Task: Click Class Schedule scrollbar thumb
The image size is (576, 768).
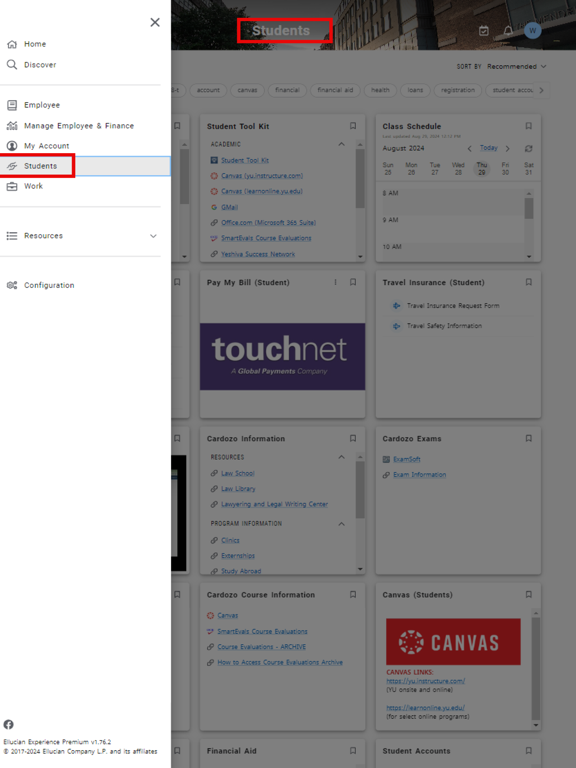Action: (529, 209)
